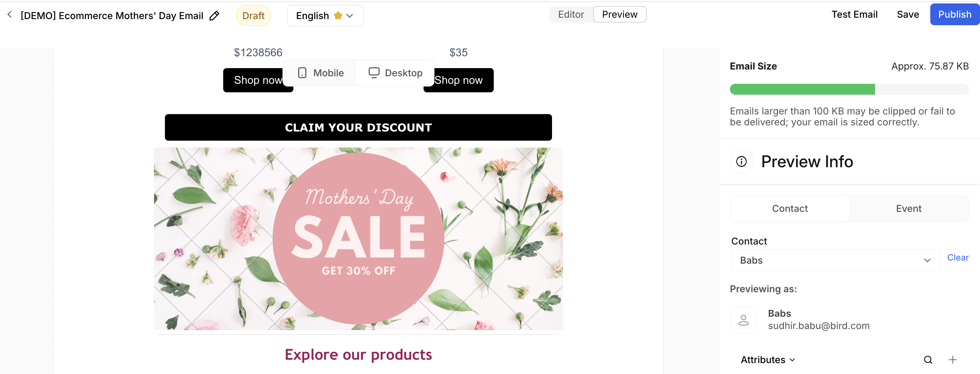Click the star icon beside English
The height and width of the screenshot is (374, 980).
pyautogui.click(x=337, y=16)
